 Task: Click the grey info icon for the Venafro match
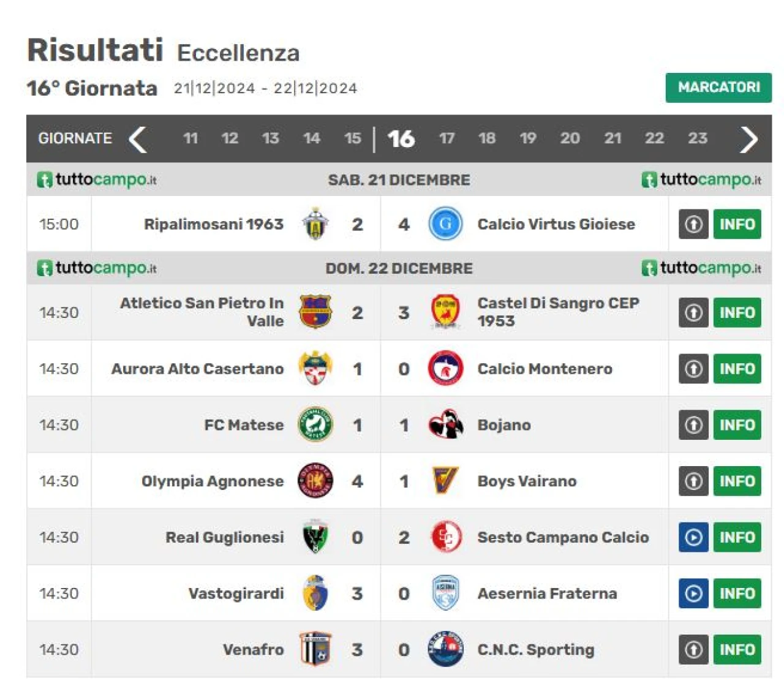click(x=693, y=650)
